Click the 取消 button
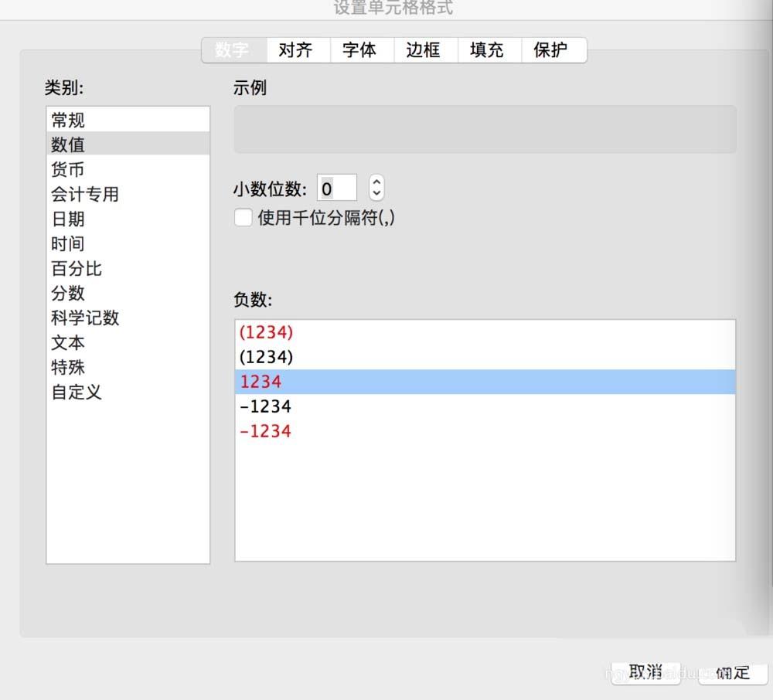773x700 pixels. click(x=645, y=672)
